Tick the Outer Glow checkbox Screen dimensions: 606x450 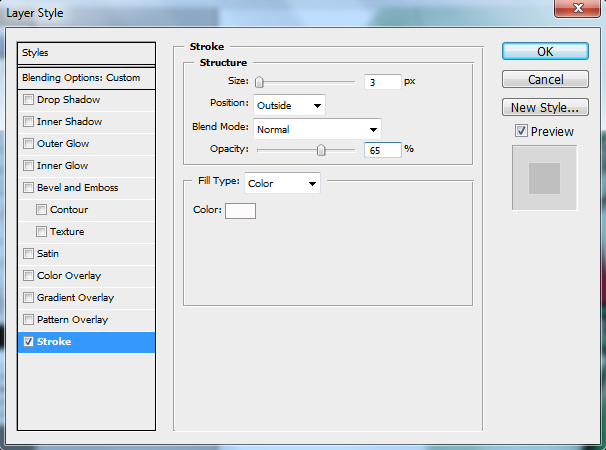coord(28,144)
